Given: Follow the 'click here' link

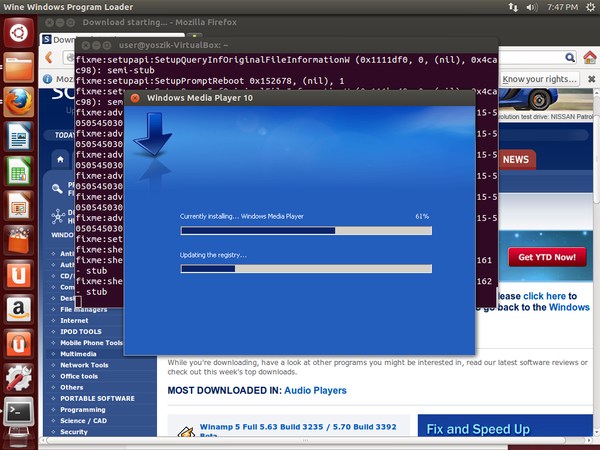Looking at the screenshot, I should 544,296.
